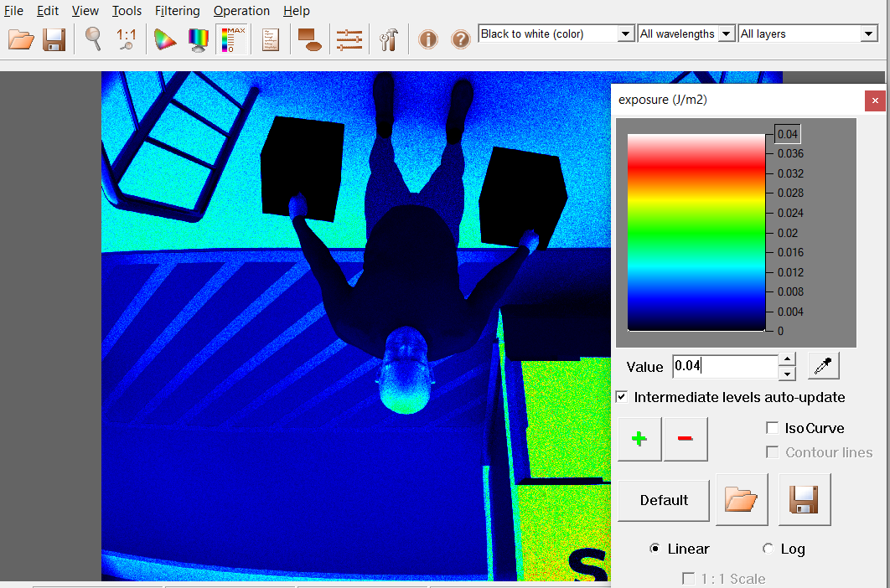Set view to 1:1 scale
This screenshot has width=890, height=588.
pos(126,39)
